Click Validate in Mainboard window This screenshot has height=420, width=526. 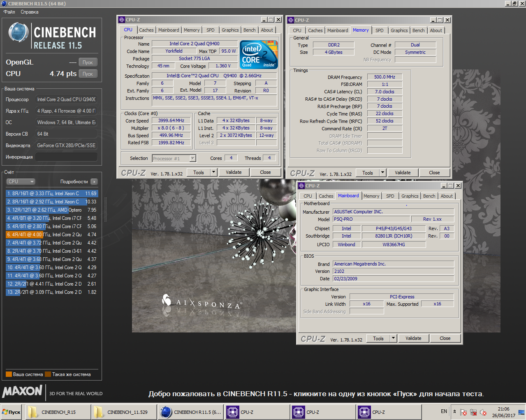pyautogui.click(x=413, y=338)
